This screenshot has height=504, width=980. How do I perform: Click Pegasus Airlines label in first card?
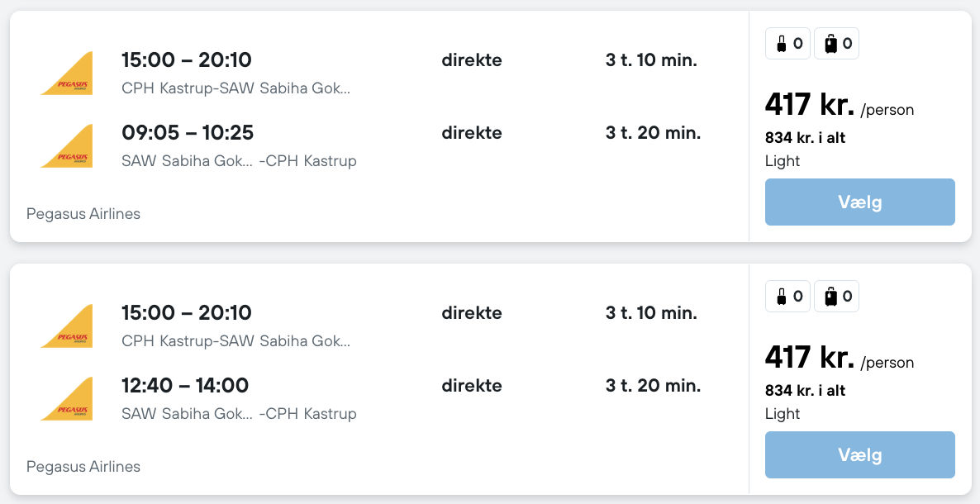[83, 214]
